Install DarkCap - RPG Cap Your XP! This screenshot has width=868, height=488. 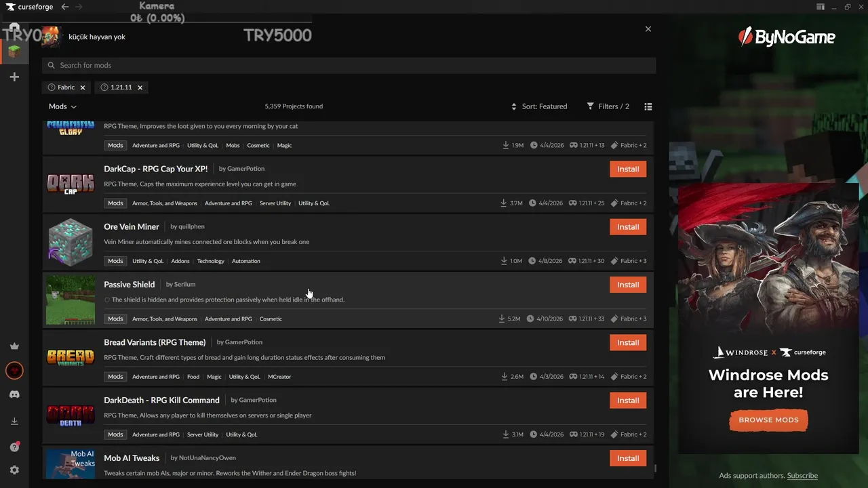tap(628, 169)
